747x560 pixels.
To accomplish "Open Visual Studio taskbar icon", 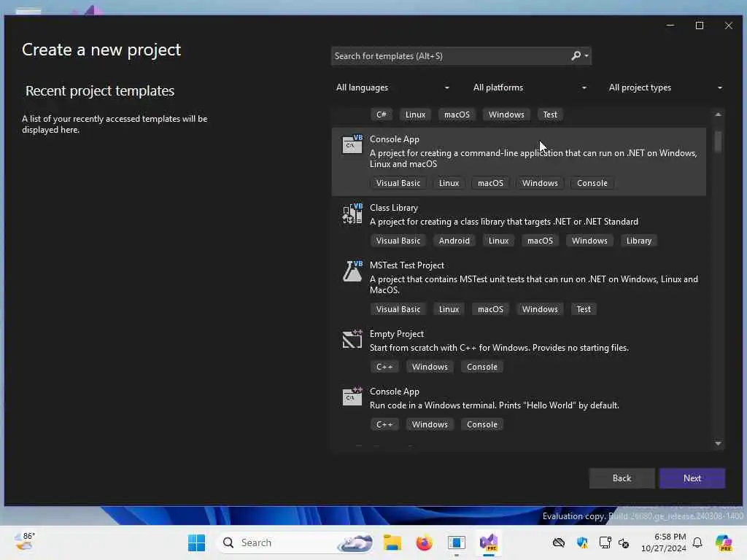I will 488,542.
